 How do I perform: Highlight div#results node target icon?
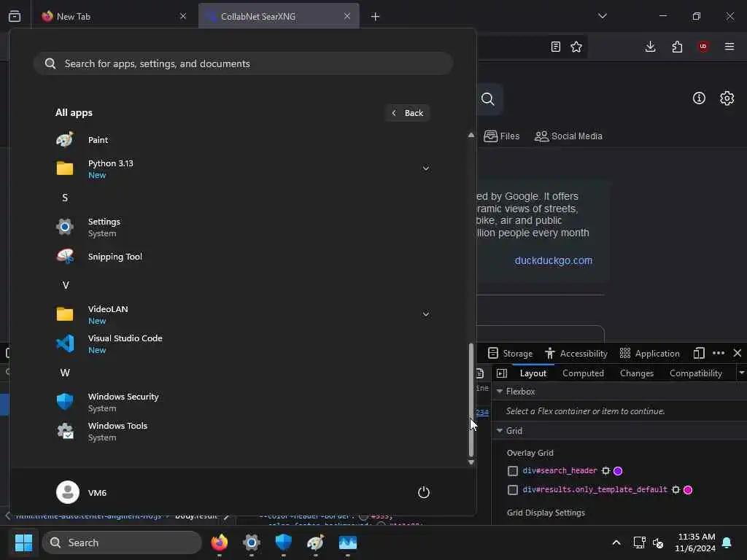tap(676, 489)
